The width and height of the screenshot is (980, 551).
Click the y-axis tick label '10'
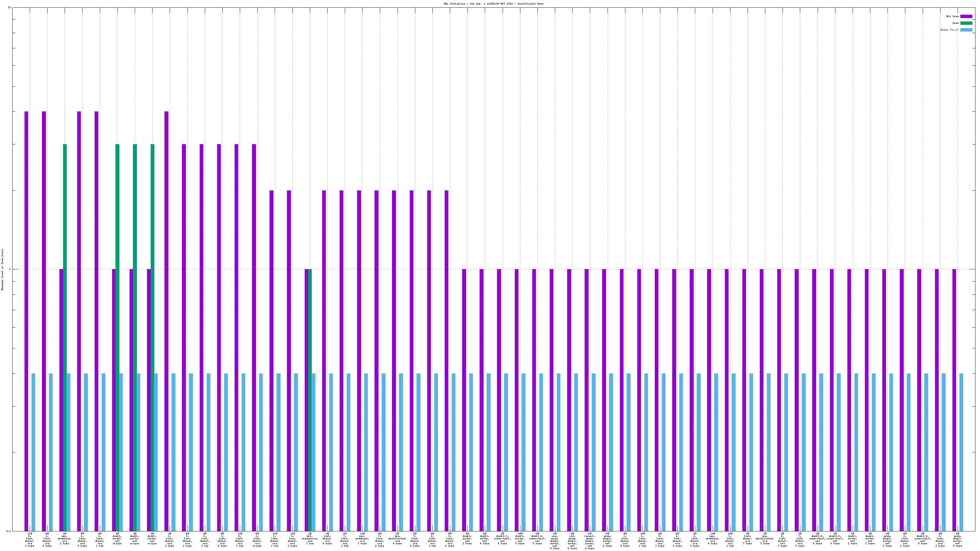[9, 8]
